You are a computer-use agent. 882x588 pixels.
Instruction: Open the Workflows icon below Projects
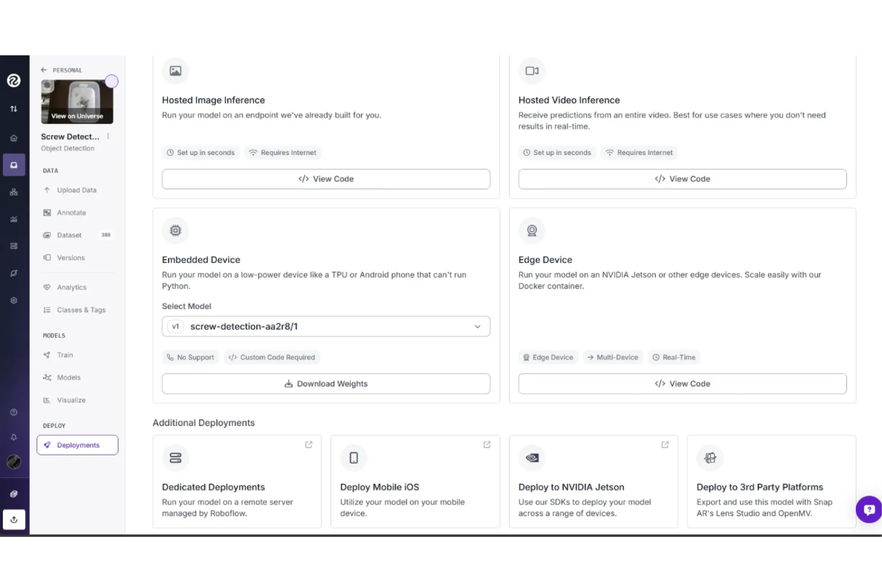tap(14, 192)
